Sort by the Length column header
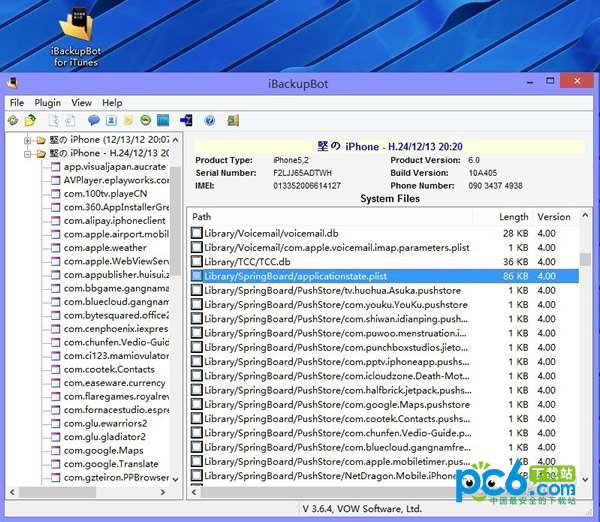600x522 pixels. (502, 217)
